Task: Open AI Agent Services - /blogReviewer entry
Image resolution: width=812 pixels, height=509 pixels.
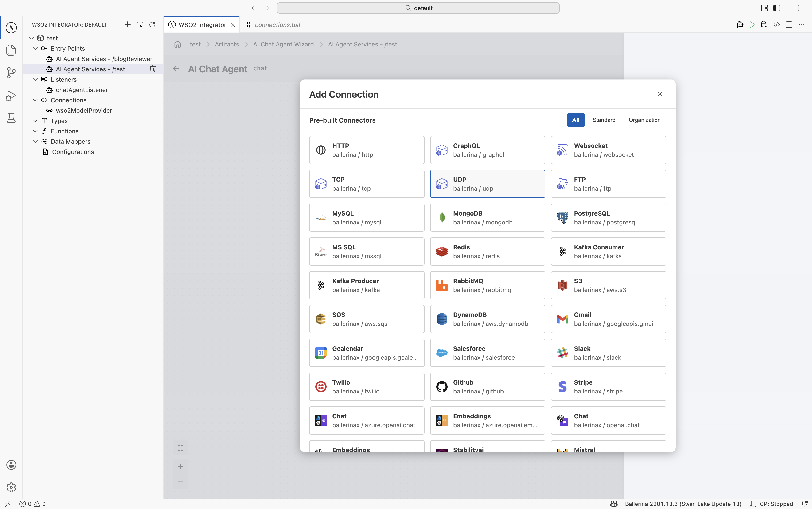Action: (93, 59)
